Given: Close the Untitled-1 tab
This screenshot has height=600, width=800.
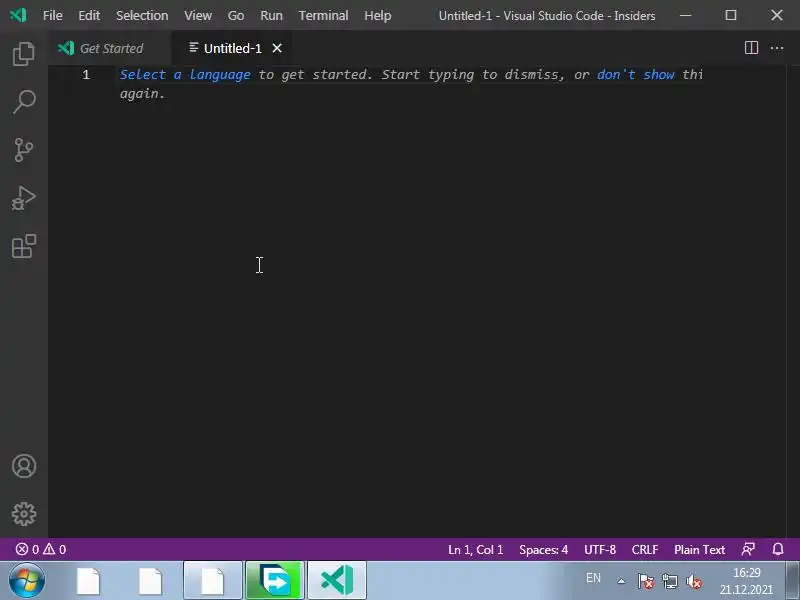Looking at the screenshot, I should [277, 48].
